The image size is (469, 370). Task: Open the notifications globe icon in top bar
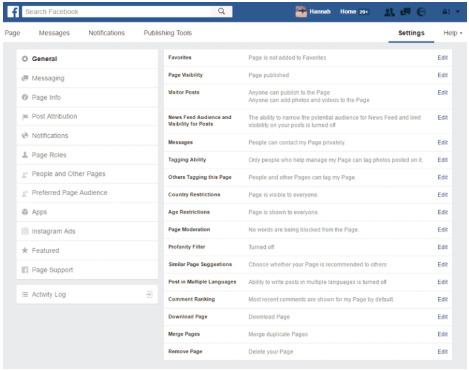click(422, 12)
